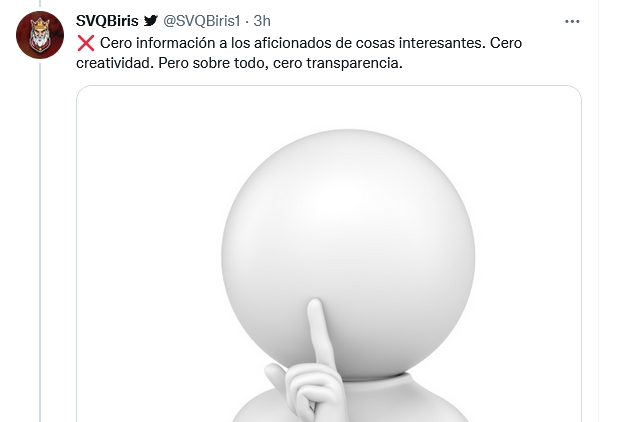Screen dimensions: 623x422
Task: Open the tweet permalink via the 3h timestamp
Action: [262, 21]
